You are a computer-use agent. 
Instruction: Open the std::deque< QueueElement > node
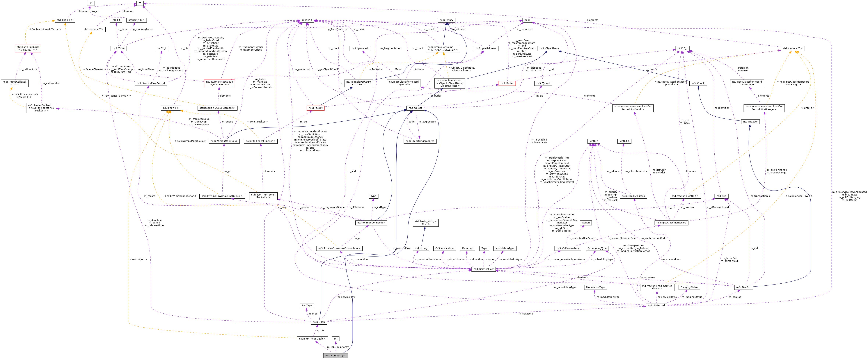click(x=217, y=108)
